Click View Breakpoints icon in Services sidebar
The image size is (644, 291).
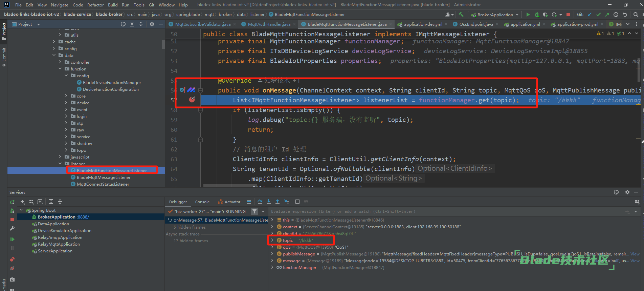click(12, 259)
